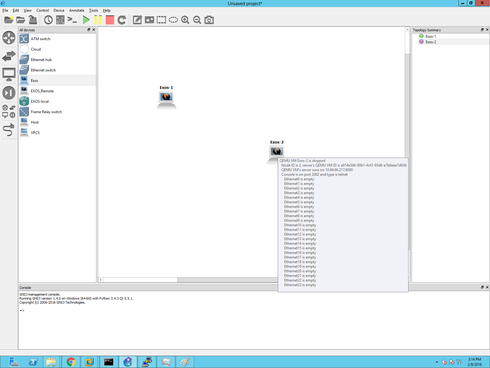490x368 pixels.
Task: Open the Edit menu
Action: click(x=16, y=10)
